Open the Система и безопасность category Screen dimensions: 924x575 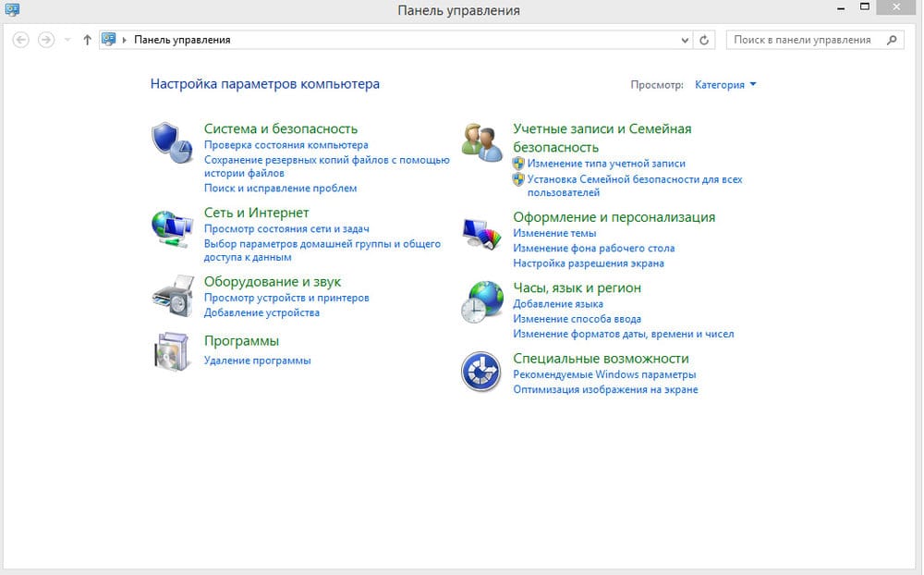pyautogui.click(x=280, y=128)
